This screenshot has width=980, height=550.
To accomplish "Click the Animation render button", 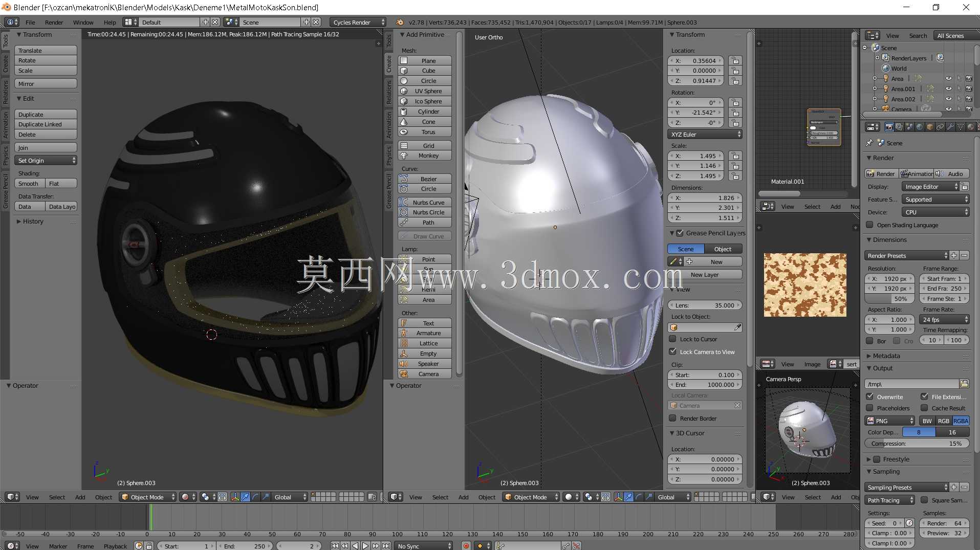I will pos(917,174).
